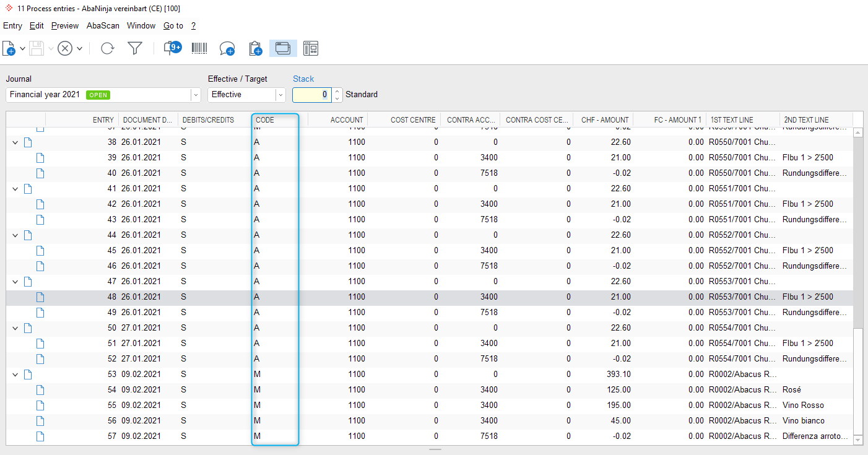Image resolution: width=868 pixels, height=455 pixels.
Task: Select the 'Vino bianco' text cell
Action: tap(816, 421)
